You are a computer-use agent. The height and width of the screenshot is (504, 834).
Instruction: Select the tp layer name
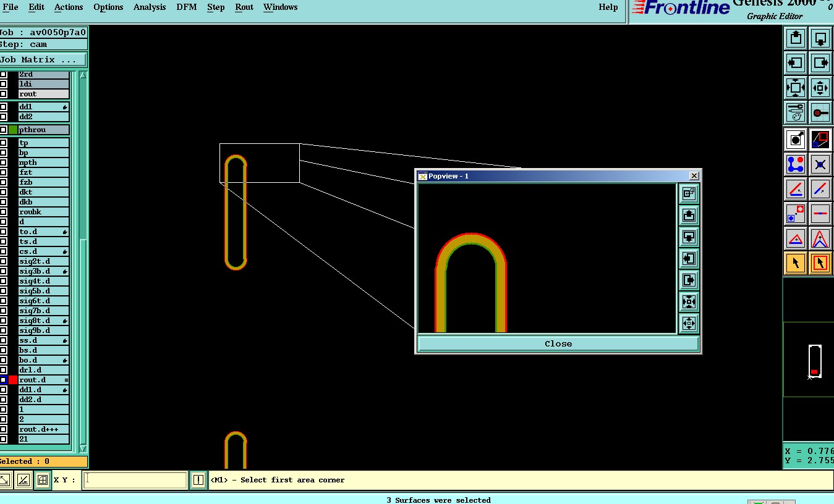click(43, 143)
